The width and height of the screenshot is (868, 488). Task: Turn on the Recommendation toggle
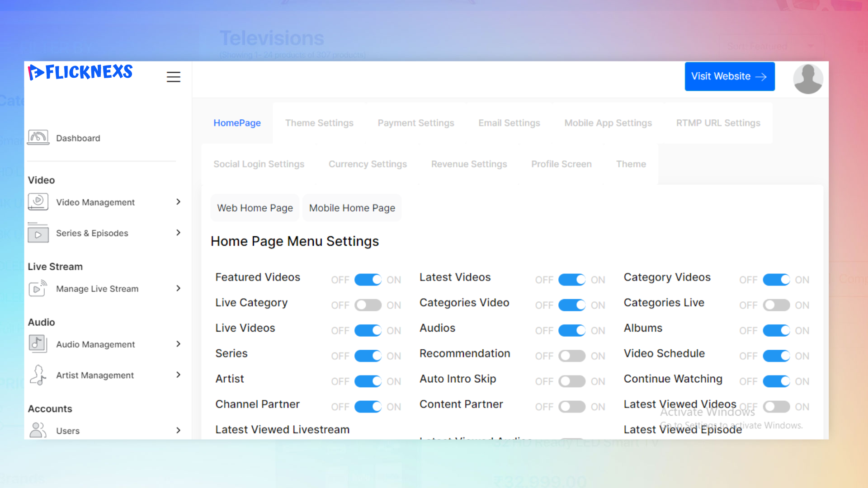pyautogui.click(x=572, y=356)
